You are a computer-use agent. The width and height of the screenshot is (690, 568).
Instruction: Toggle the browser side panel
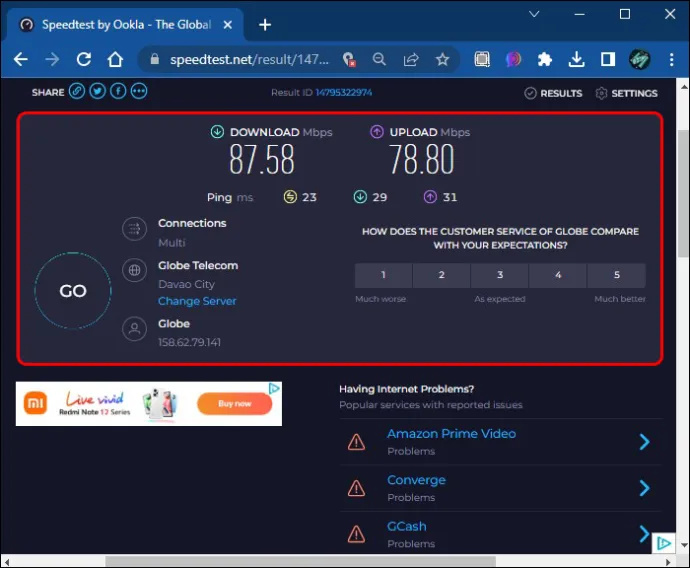608,59
